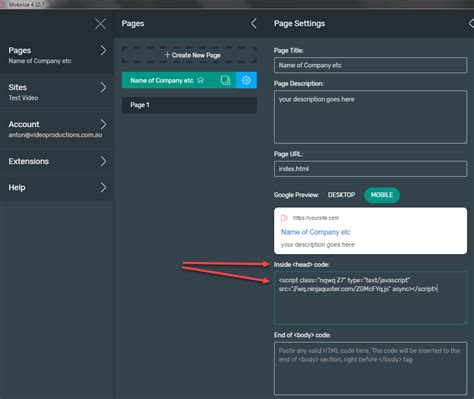Expand the Sites chevron arrow
The height and width of the screenshot is (399, 474).
[x=103, y=87]
